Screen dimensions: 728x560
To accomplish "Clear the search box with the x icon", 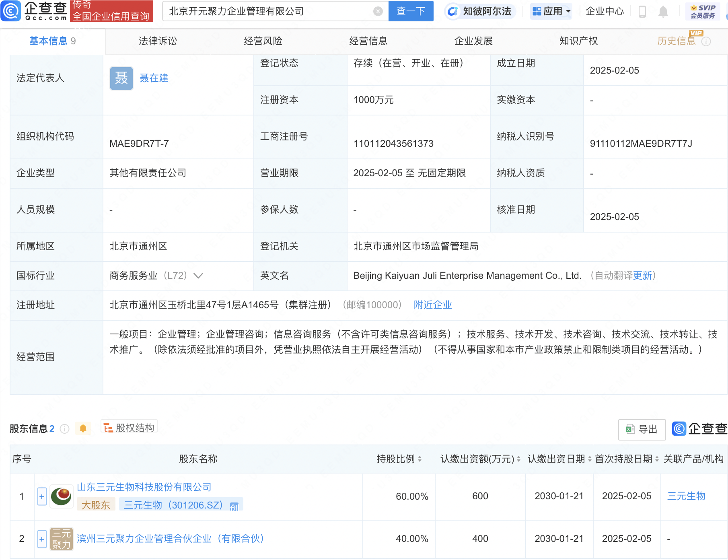I will 377,11.
